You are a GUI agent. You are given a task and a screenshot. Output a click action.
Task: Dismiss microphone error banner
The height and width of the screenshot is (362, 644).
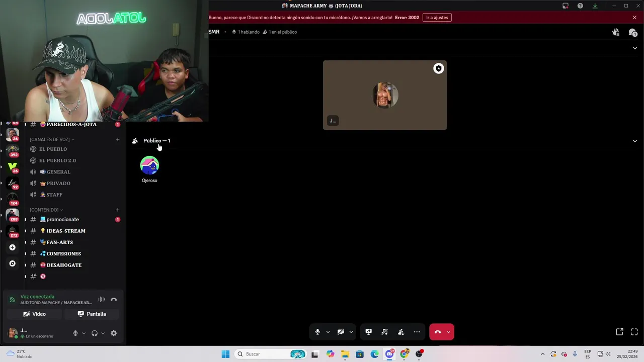pos(634,18)
